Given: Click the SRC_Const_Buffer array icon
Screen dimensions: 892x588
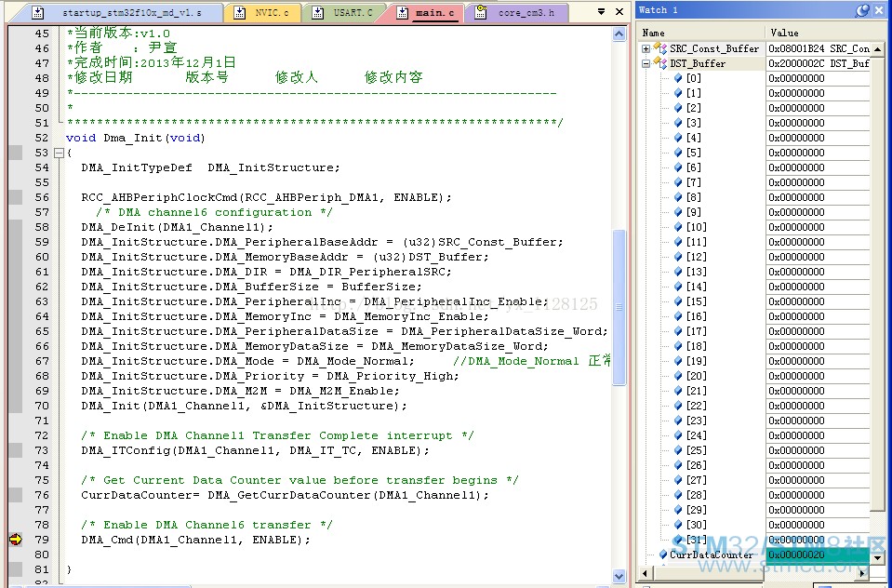Looking at the screenshot, I should click(659, 48).
